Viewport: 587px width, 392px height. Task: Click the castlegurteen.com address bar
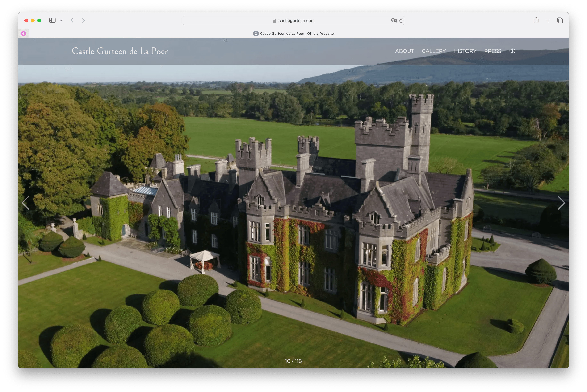(293, 20)
